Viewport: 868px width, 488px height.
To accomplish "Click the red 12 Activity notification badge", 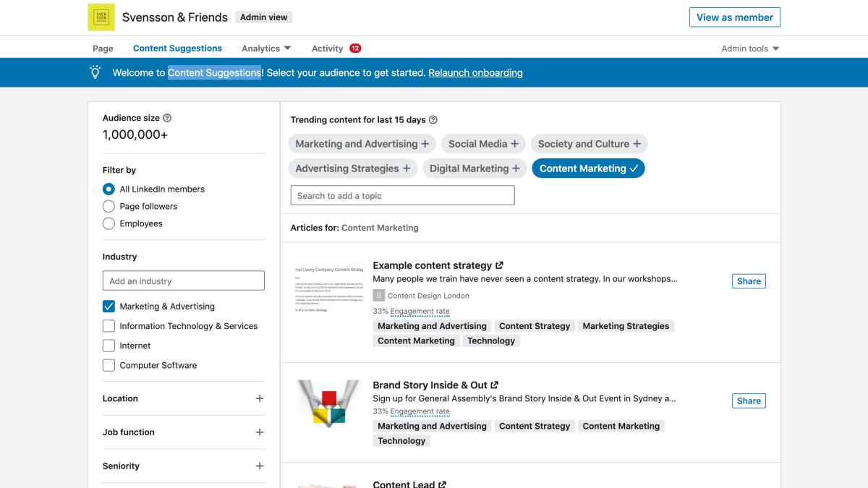I will 355,48.
